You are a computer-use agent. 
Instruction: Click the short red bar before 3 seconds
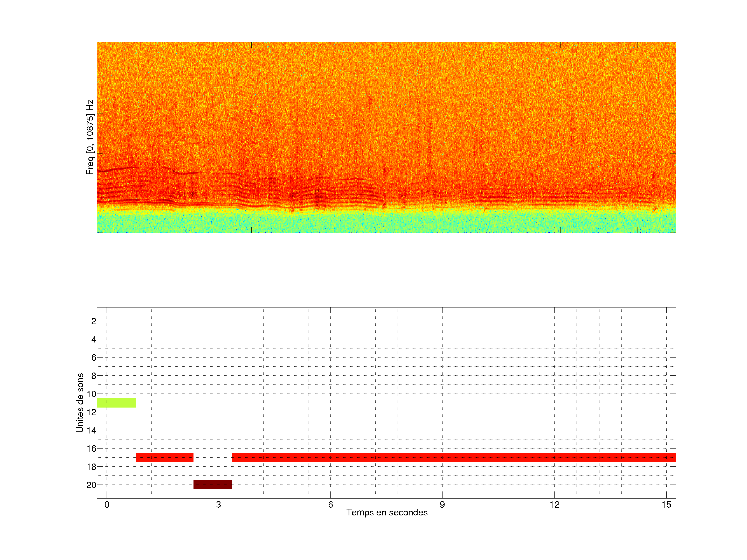[x=164, y=457]
